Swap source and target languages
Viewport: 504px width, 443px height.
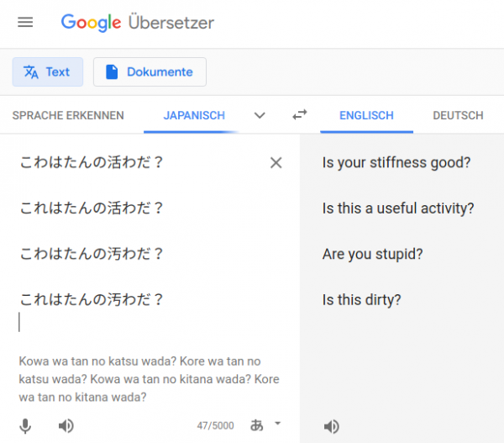tap(300, 115)
